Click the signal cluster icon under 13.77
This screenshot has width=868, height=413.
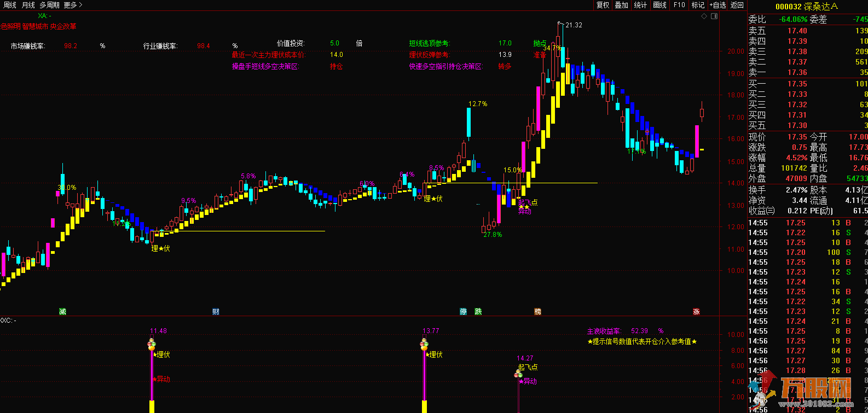coord(424,344)
